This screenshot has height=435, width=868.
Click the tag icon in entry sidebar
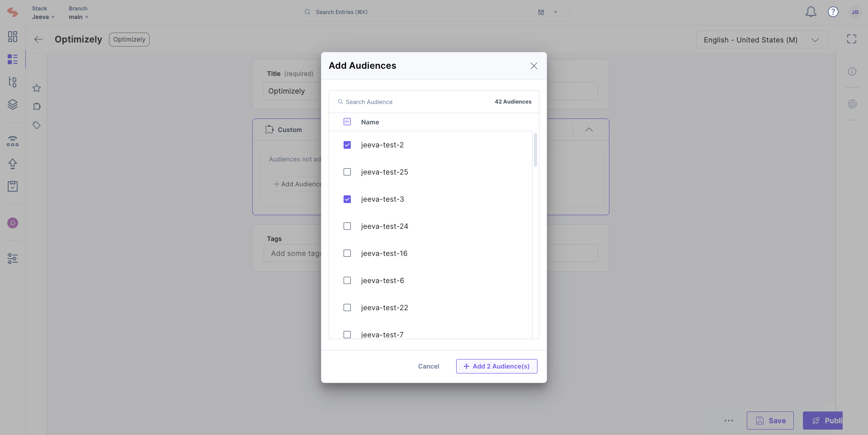(x=37, y=125)
